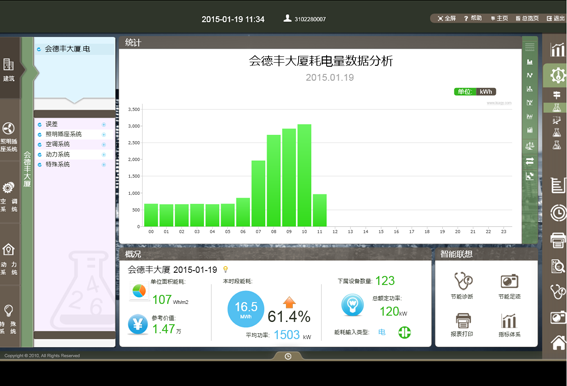Screen dimensions: 567x386
Task: Collapse the top tree panel with down chevron
Action: [x=74, y=100]
